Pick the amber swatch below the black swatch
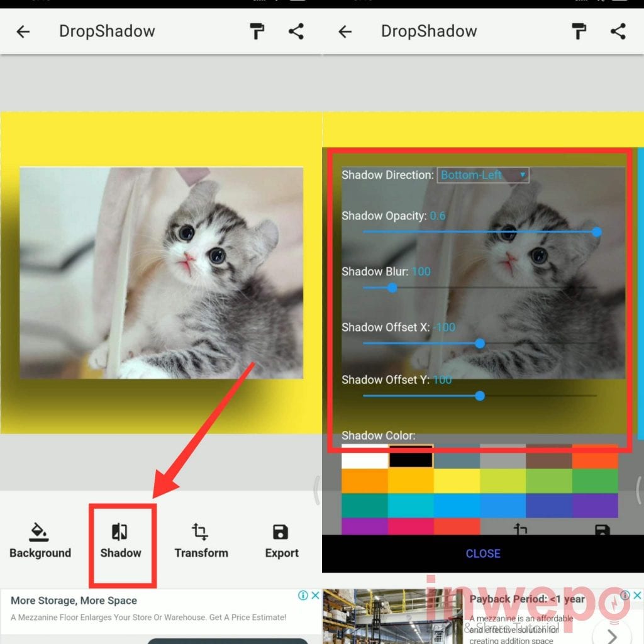Viewport: 644px width, 644px height. (411, 481)
